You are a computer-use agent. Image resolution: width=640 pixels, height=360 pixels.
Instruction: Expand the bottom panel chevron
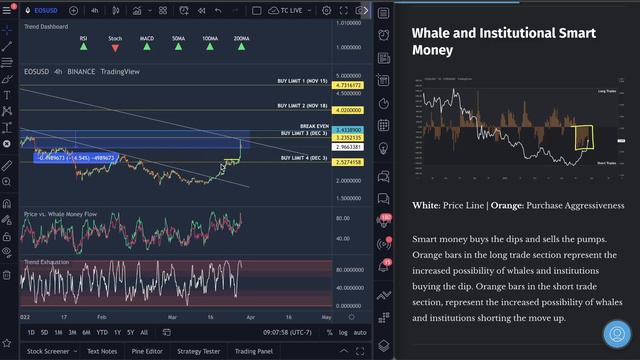pos(344,351)
